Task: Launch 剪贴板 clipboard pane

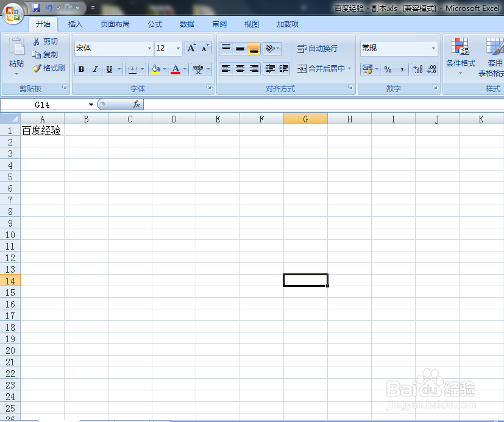Action: pyautogui.click(x=65, y=87)
